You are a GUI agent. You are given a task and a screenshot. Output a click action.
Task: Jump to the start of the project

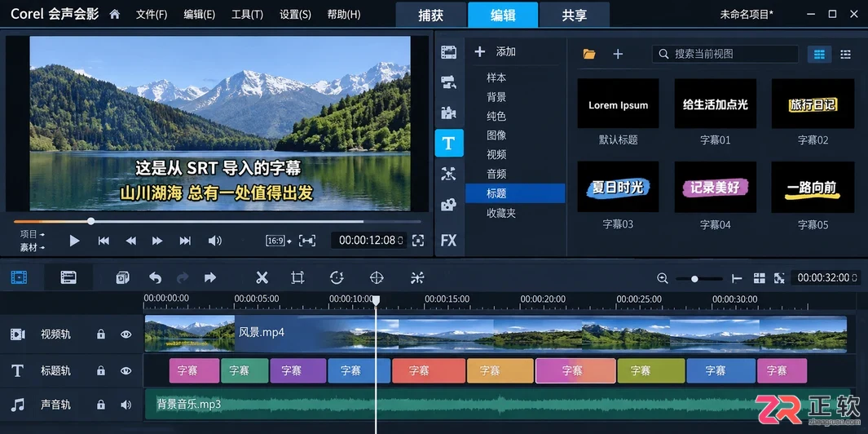[x=104, y=241]
